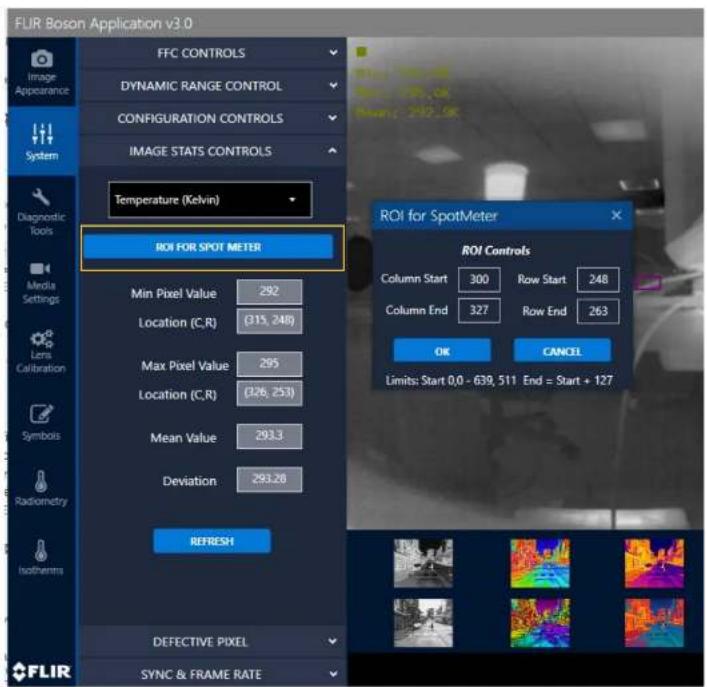Open Radiometry thermometer icon
The height and width of the screenshot is (687, 707).
pyautogui.click(x=41, y=481)
